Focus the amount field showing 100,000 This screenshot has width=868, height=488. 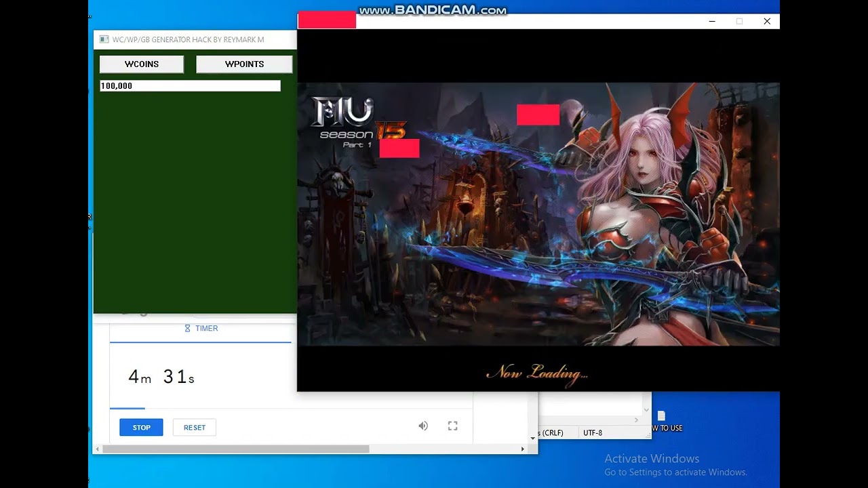tap(190, 86)
